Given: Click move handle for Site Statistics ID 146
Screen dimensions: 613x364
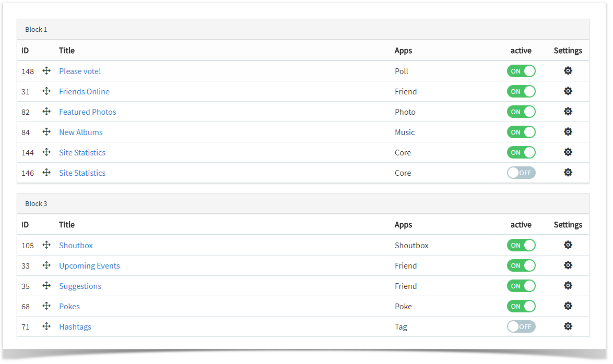Looking at the screenshot, I should (x=46, y=172).
